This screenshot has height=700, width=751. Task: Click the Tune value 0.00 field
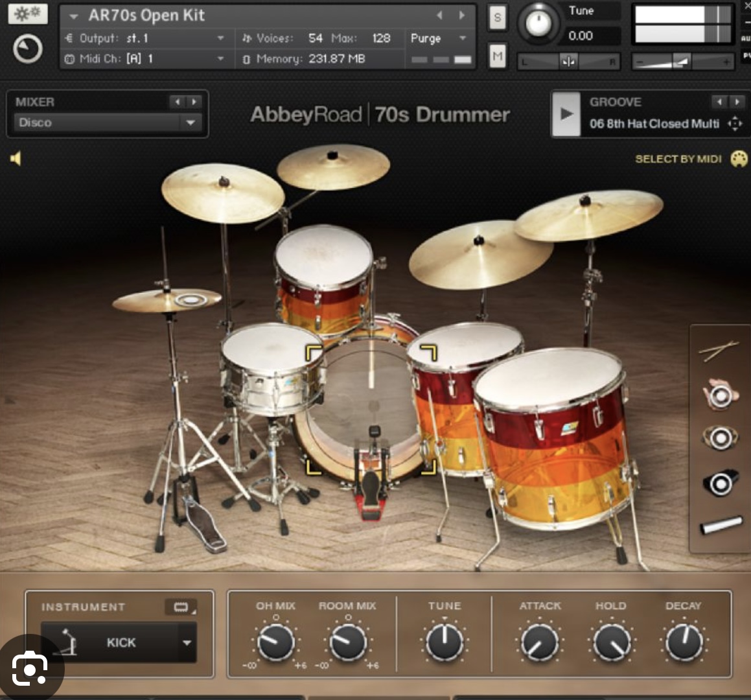591,36
